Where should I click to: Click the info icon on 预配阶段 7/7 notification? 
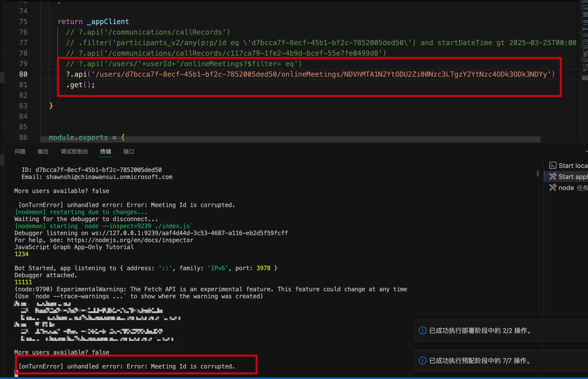click(x=422, y=360)
